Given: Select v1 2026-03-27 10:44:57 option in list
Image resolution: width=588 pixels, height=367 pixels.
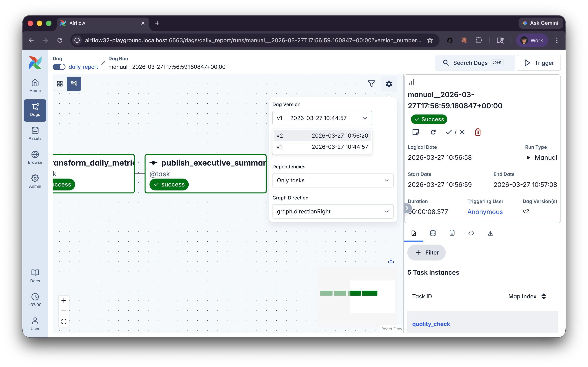Looking at the screenshot, I should click(322, 147).
